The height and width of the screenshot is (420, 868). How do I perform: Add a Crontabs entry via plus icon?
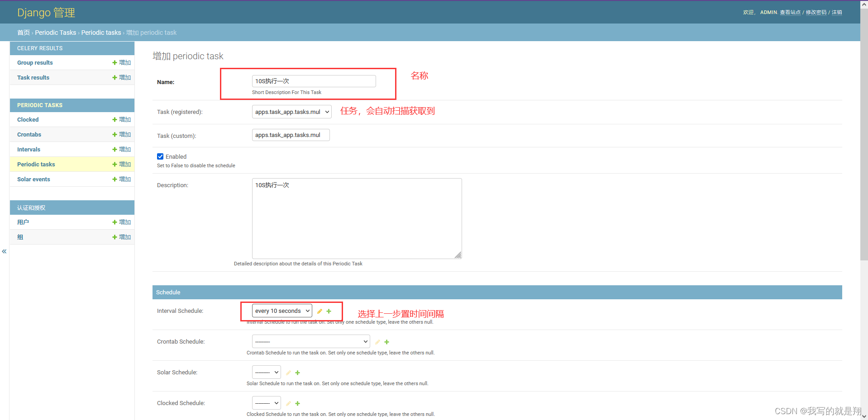[x=121, y=135]
